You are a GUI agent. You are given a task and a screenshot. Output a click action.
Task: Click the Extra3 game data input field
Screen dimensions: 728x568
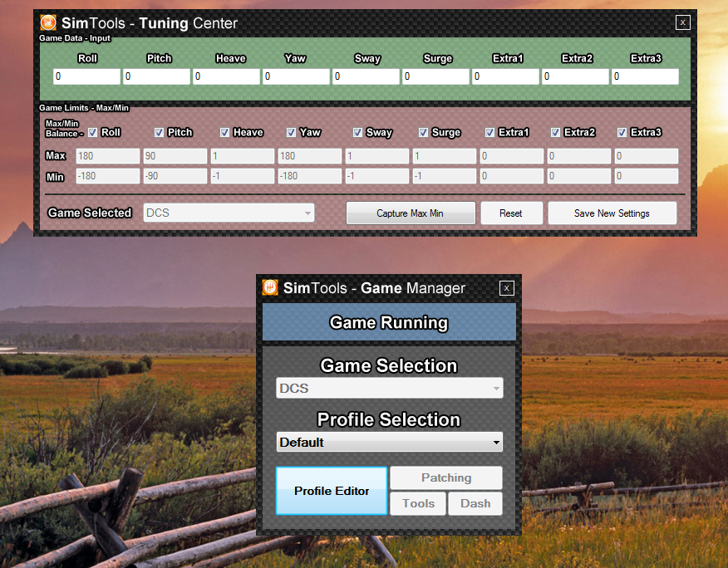[646, 76]
